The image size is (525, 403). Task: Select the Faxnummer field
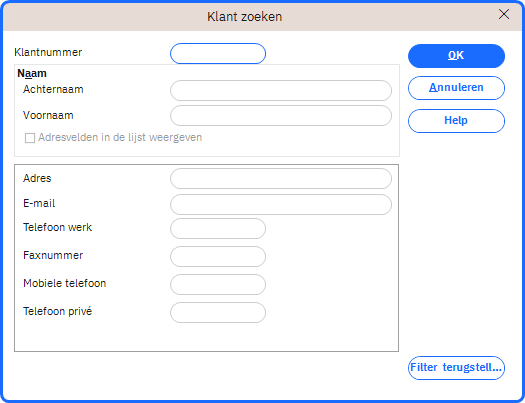218,257
